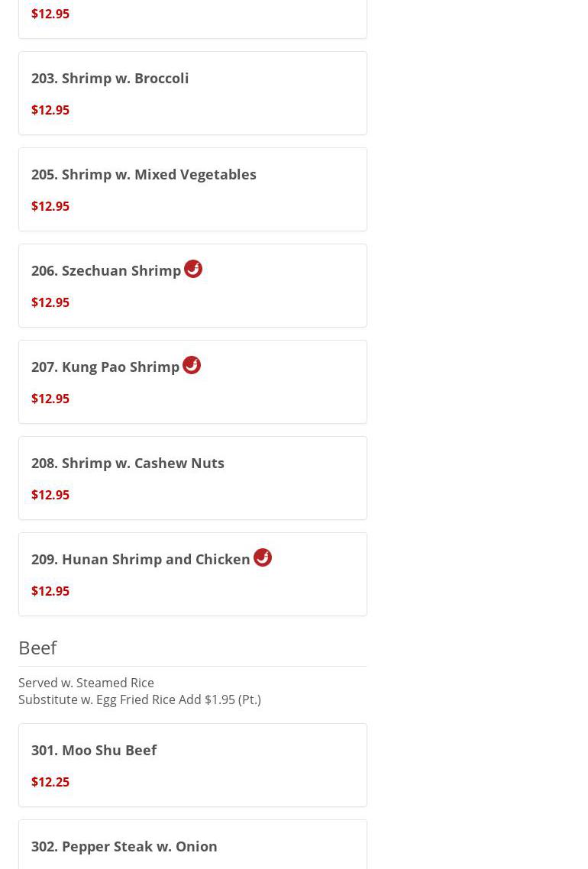Image resolution: width=588 pixels, height=869 pixels.
Task: Select 205. Shrimp w. Mixed Vegetables
Action: click(144, 174)
